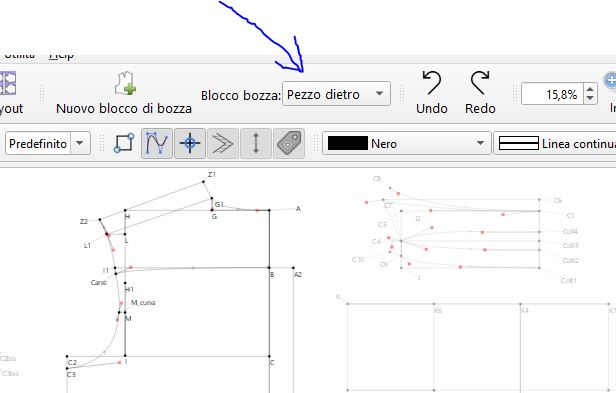Click the Undo arrow icon

click(431, 83)
